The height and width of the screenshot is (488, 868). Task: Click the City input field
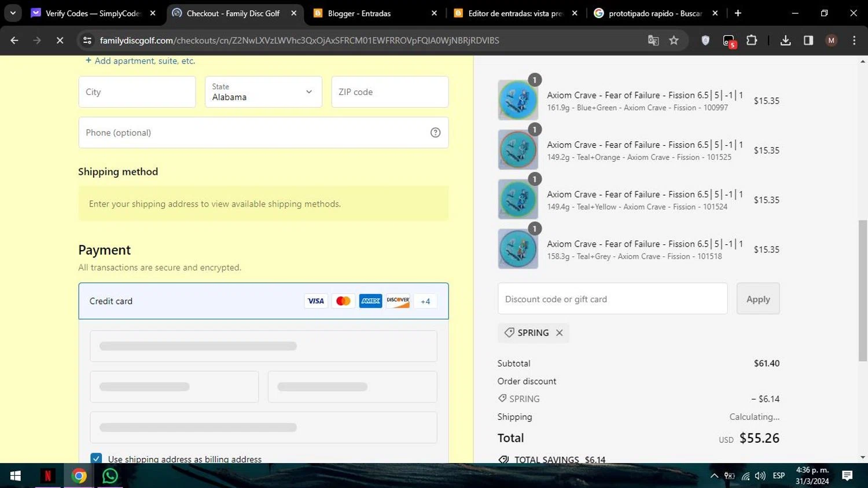tap(137, 92)
